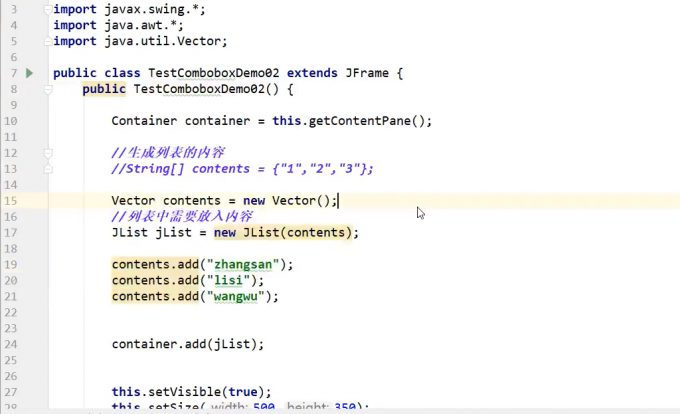
Task: Collapse the import block fold marker
Action: [47, 9]
